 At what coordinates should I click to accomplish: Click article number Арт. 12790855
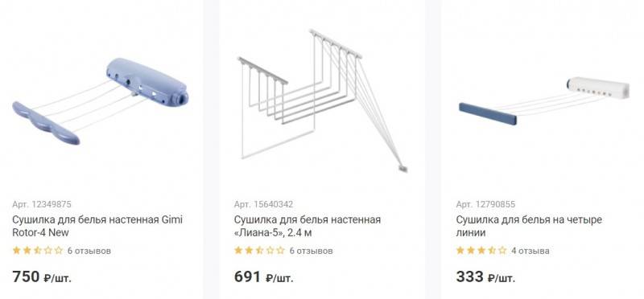coord(485,204)
